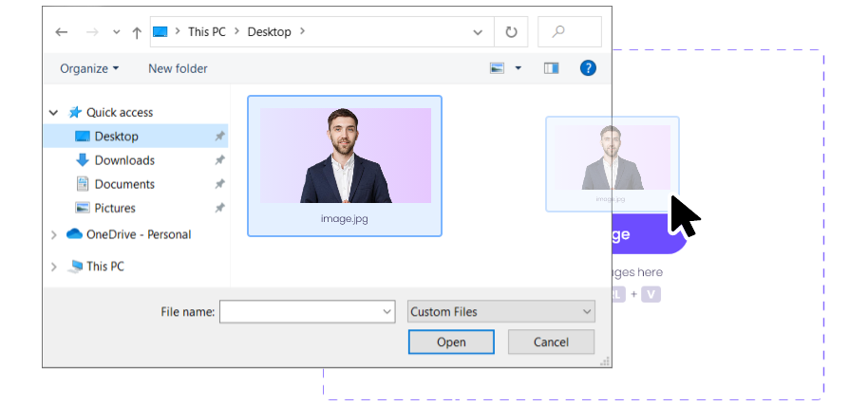Image resolution: width=868 pixels, height=406 pixels.
Task: Select the image.jpg thumbnail
Action: click(345, 165)
